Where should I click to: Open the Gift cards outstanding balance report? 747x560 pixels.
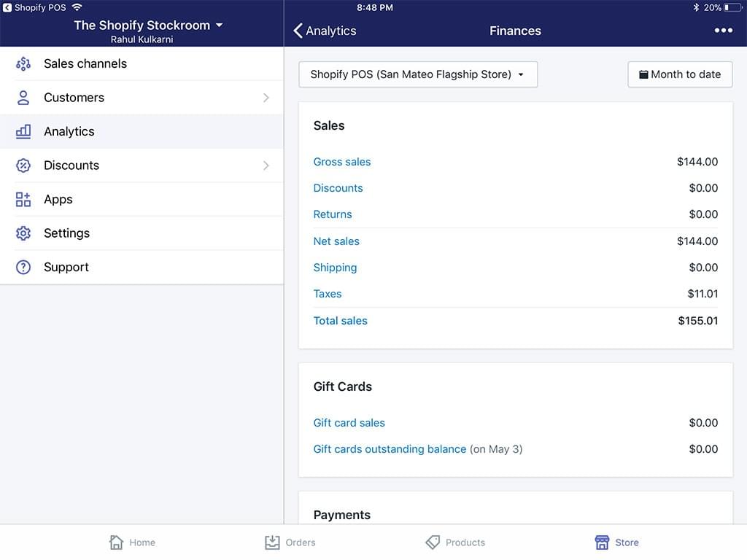(x=390, y=449)
